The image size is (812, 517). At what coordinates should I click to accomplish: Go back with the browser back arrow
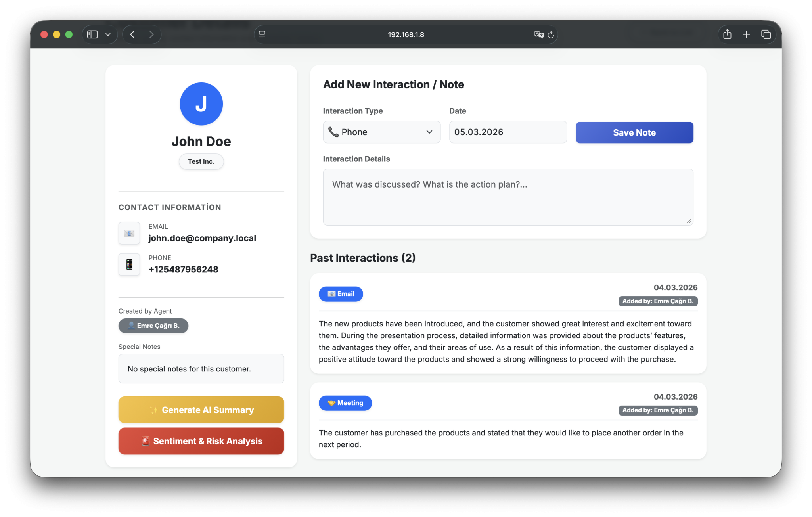(x=132, y=34)
